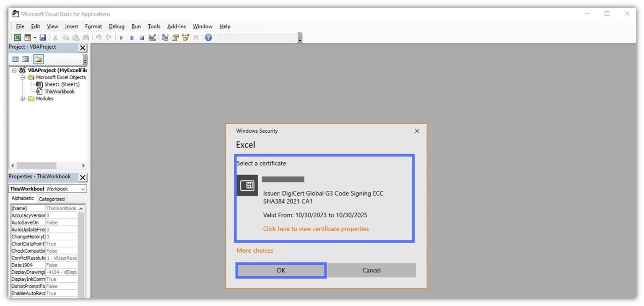
Task: Click OK to confirm the certificate selection
Action: (280, 270)
